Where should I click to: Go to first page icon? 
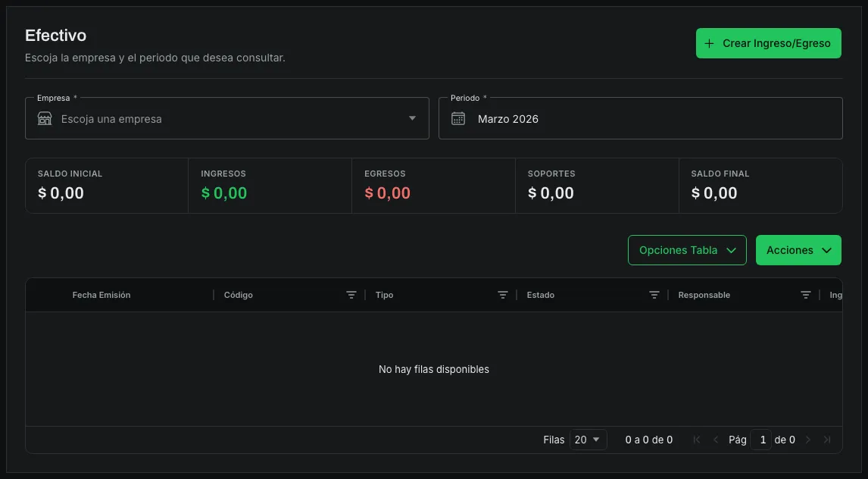[x=696, y=440]
